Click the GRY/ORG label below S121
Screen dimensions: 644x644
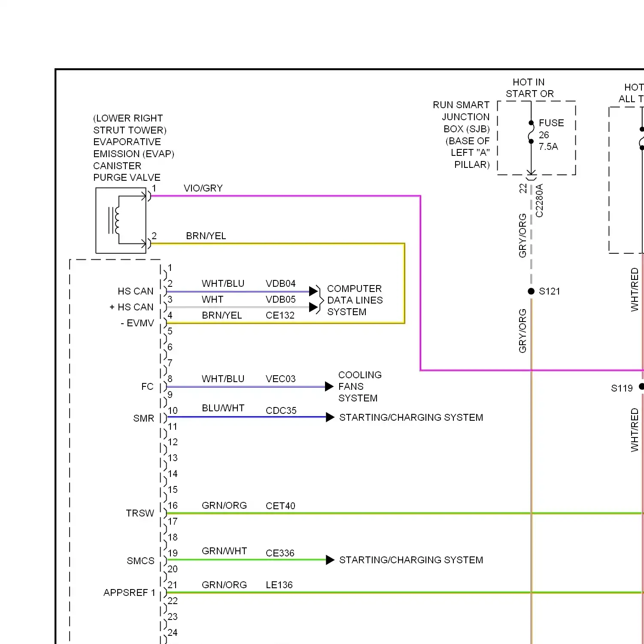tap(522, 331)
